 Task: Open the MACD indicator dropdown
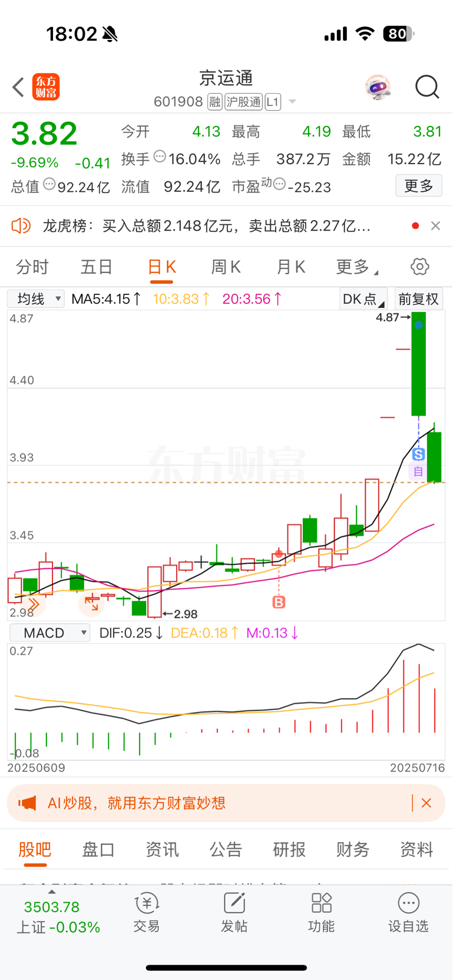click(x=49, y=633)
